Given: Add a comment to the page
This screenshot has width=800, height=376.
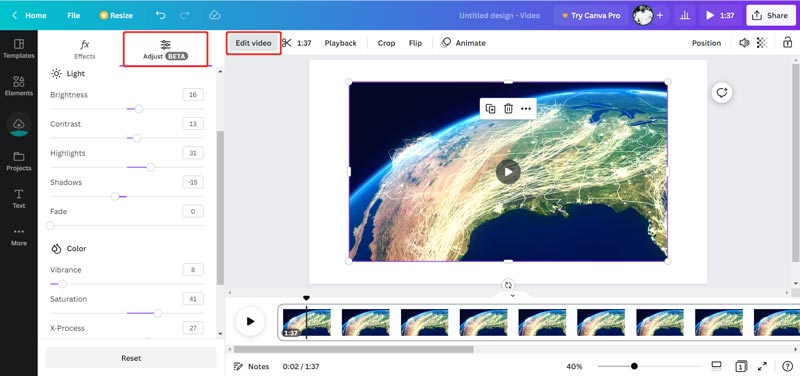Looking at the screenshot, I should 722,93.
